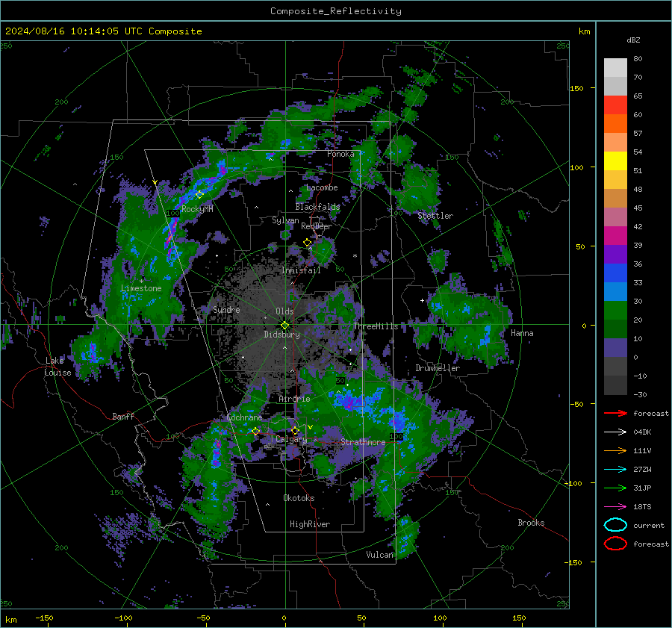The image size is (672, 628).
Task: Click the Sylvan label
Action: coord(285,220)
